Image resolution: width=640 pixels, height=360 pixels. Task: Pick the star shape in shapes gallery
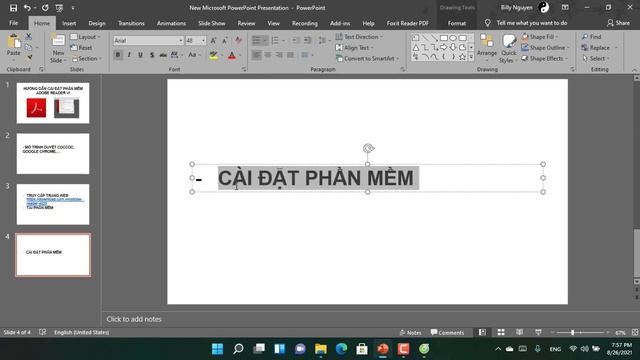tap(462, 57)
